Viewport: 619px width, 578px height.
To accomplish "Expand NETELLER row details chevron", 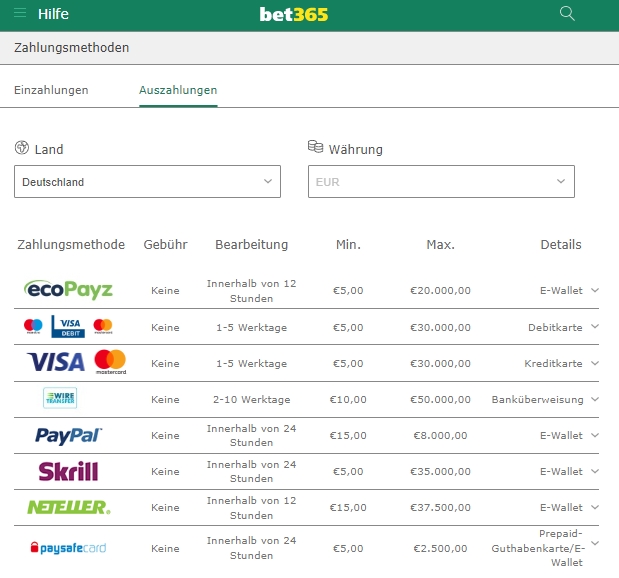I will 595,507.
